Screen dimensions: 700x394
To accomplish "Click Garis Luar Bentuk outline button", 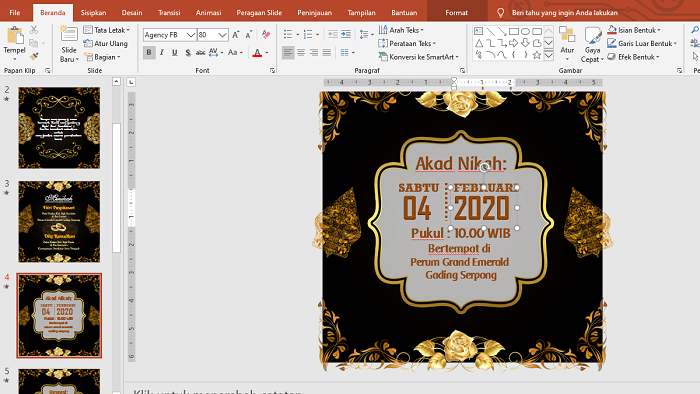I will point(642,43).
